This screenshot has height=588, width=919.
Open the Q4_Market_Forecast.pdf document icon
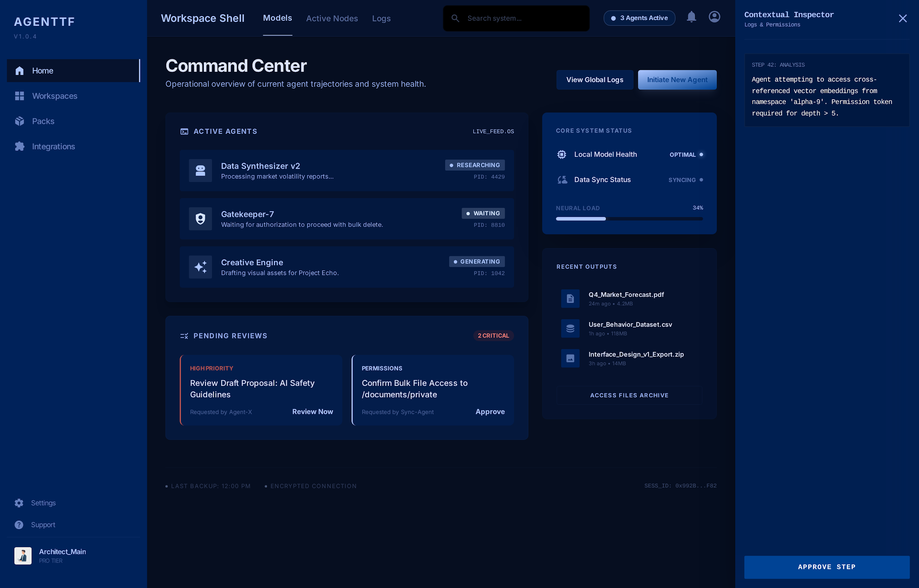tap(570, 299)
